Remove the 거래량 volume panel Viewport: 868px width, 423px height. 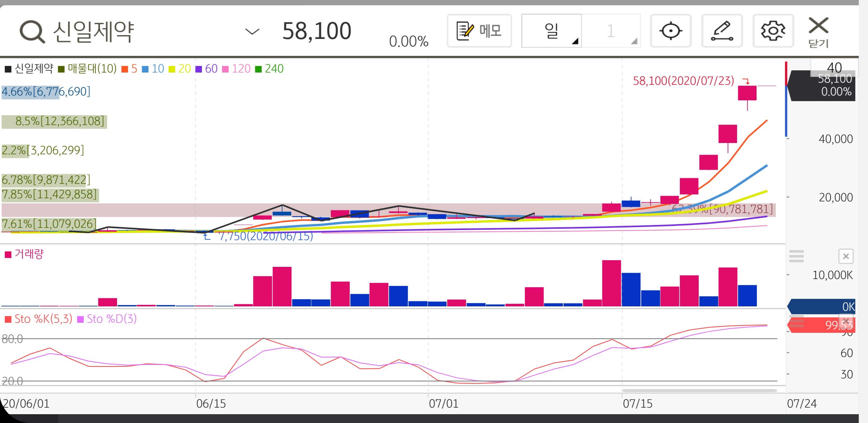point(845,256)
